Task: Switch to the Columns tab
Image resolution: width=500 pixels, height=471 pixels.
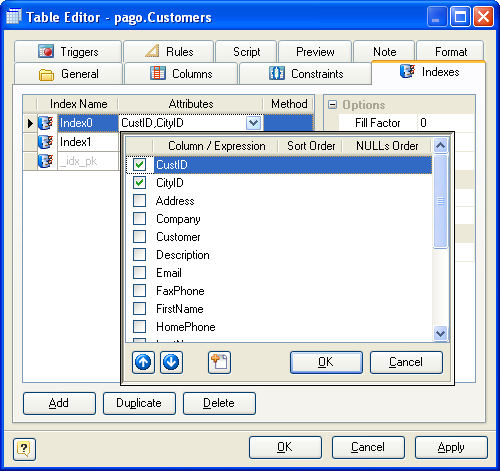Action: (181, 74)
